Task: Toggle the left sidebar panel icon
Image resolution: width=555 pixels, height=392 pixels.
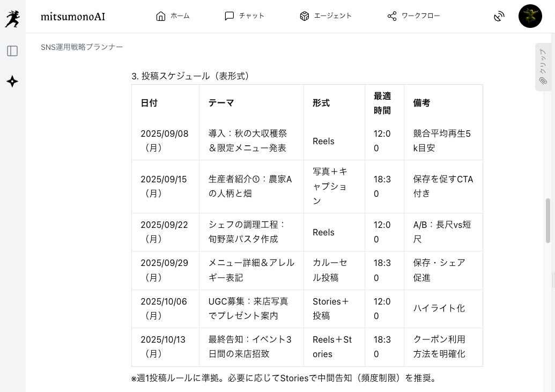Action: (12, 51)
